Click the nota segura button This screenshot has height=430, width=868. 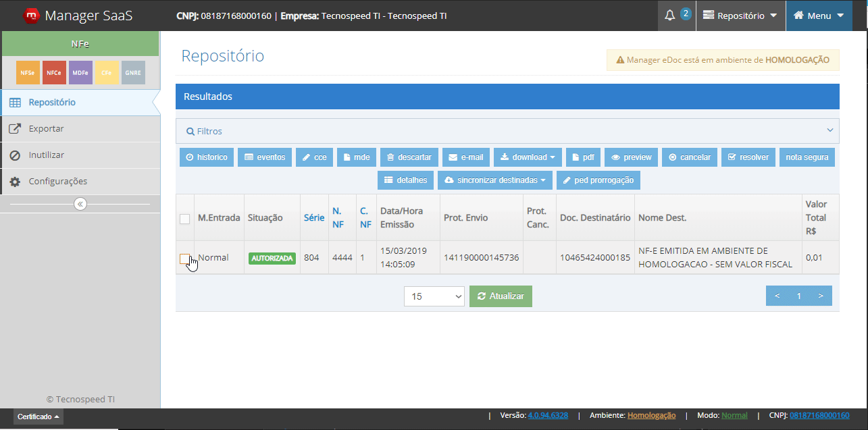(807, 157)
